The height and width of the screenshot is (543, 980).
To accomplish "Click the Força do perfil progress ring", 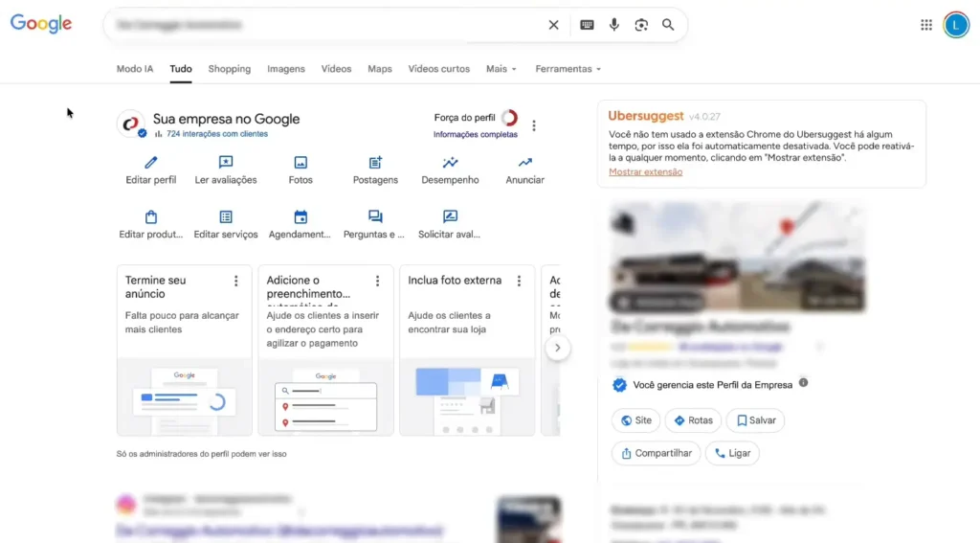I will point(510,118).
